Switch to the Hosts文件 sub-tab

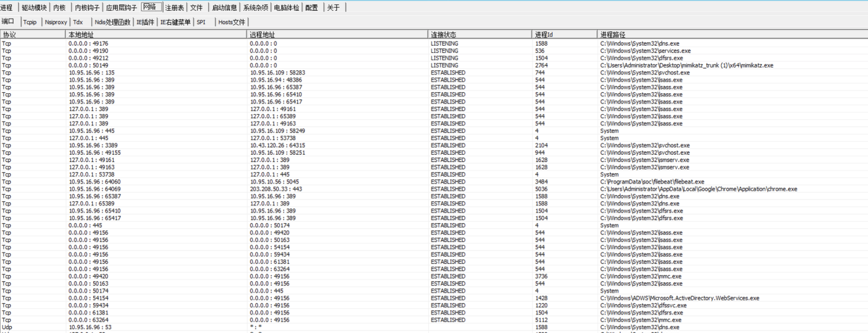tap(232, 22)
